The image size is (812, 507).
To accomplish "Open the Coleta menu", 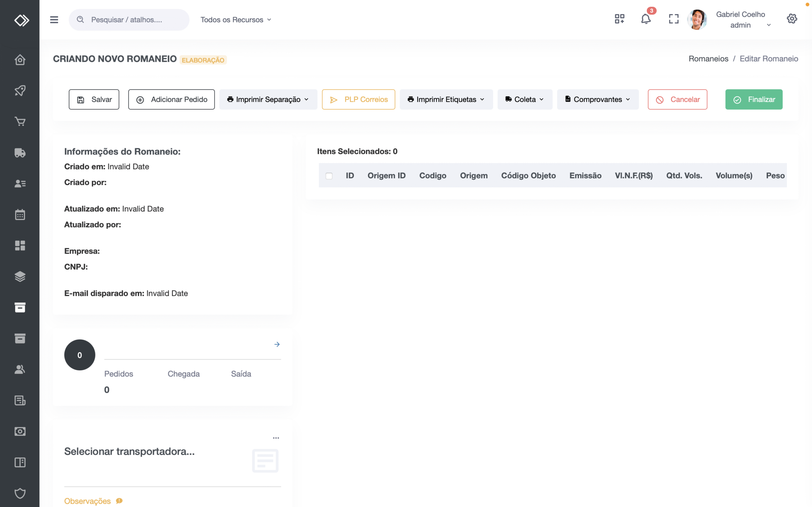I will pos(524,99).
